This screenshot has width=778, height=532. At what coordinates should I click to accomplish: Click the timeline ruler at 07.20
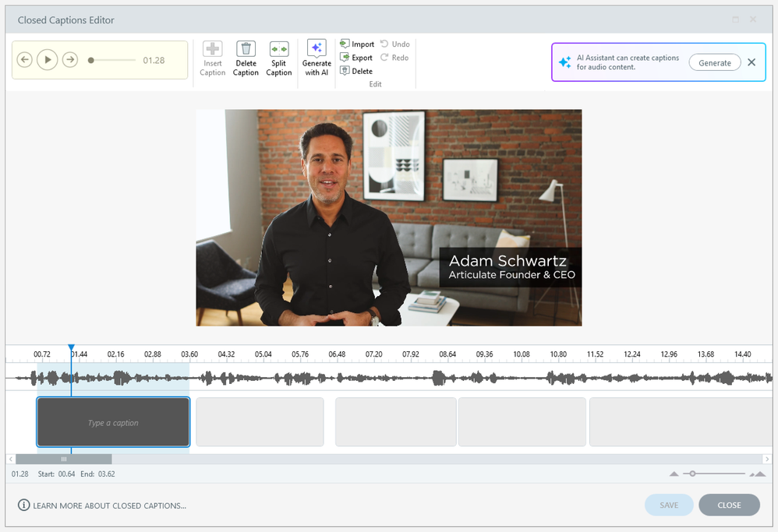coord(373,354)
